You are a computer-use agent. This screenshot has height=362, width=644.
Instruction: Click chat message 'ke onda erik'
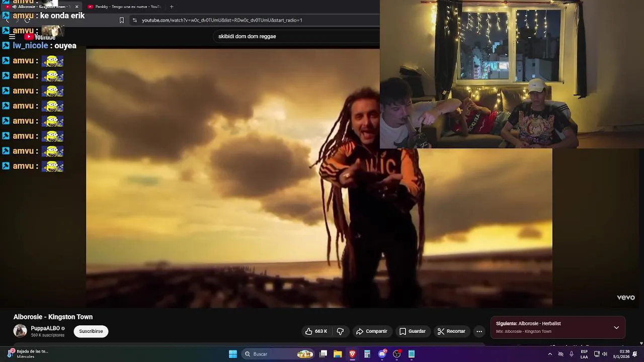pos(62,16)
